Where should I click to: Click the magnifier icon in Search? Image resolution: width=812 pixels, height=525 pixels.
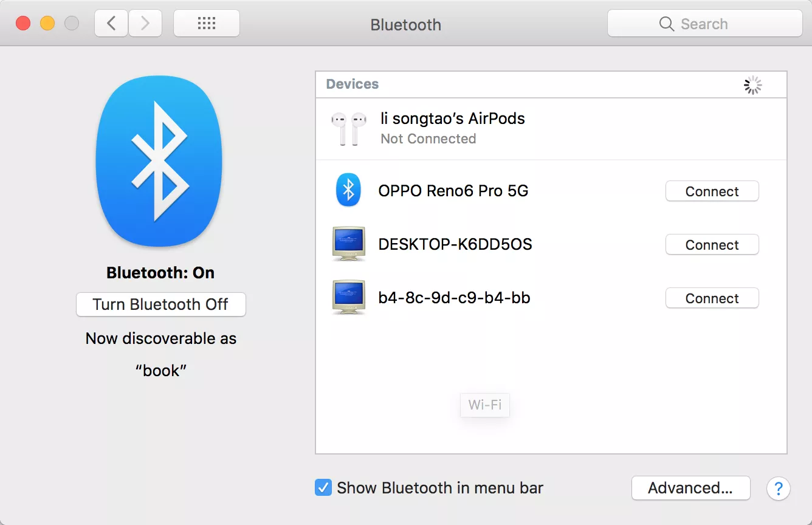[667, 24]
